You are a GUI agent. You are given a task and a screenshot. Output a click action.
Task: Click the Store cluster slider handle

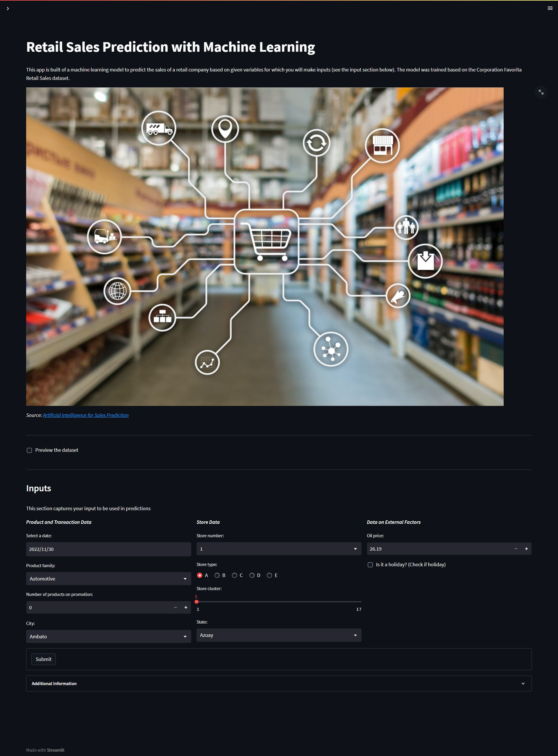(x=196, y=602)
